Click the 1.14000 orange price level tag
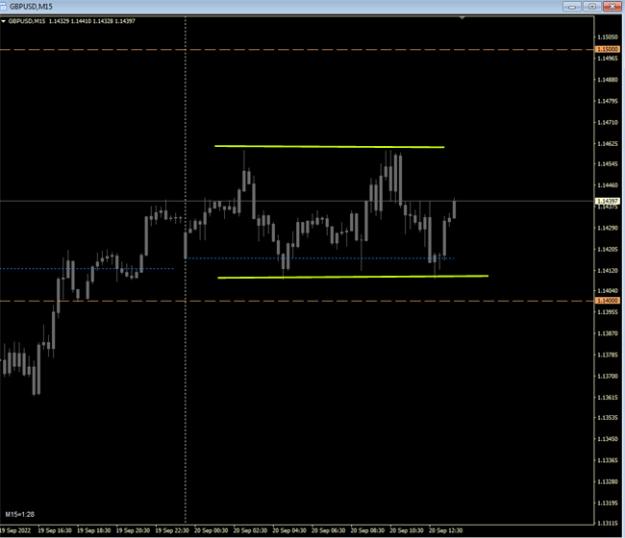 (607, 300)
